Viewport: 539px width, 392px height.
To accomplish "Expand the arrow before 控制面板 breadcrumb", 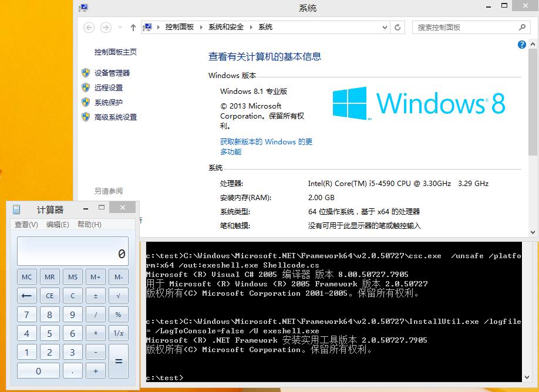I will pyautogui.click(x=158, y=27).
